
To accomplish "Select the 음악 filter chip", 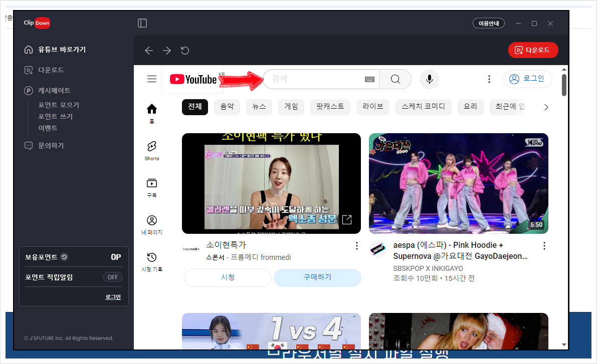I will coord(227,107).
